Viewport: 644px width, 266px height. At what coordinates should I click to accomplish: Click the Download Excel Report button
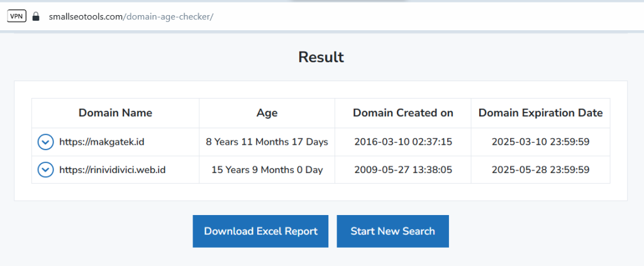click(x=260, y=231)
